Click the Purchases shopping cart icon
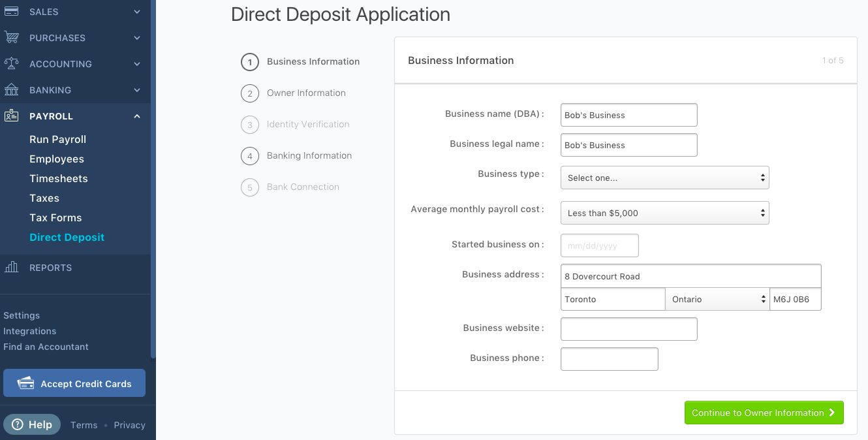This screenshot has width=868, height=440. click(x=11, y=38)
